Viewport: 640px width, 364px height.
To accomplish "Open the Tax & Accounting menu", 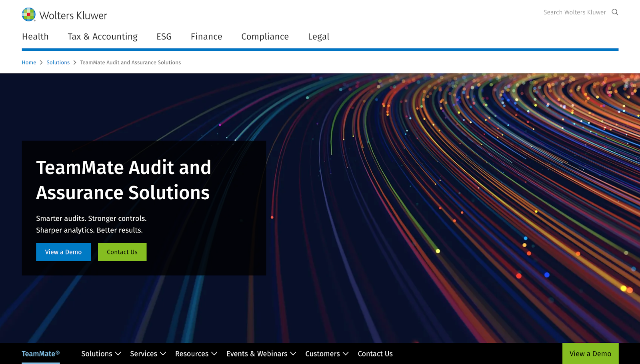I will 102,36.
